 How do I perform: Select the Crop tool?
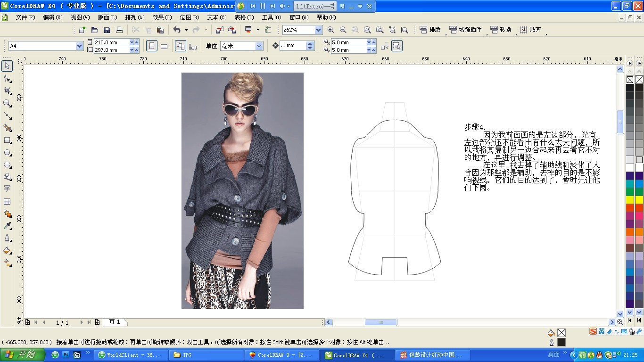click(x=7, y=90)
